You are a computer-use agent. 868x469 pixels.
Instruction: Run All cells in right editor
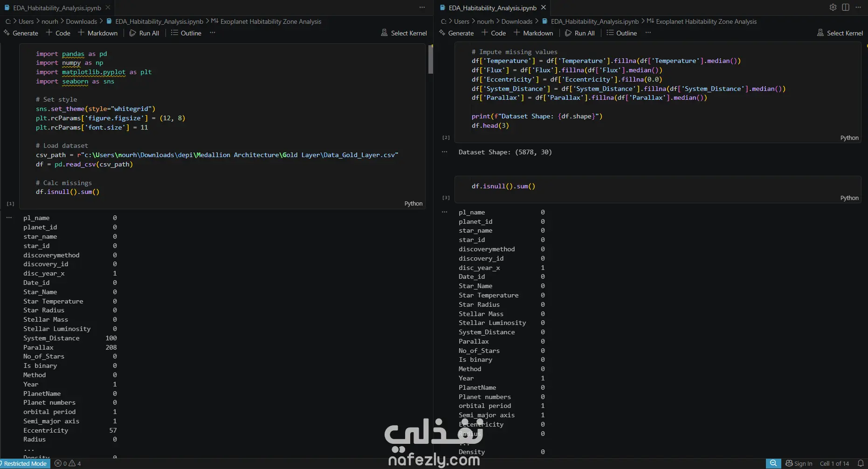579,33
